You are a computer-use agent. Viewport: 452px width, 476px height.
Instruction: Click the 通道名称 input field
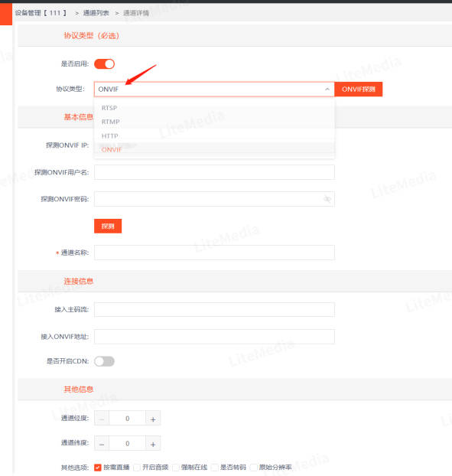point(214,253)
